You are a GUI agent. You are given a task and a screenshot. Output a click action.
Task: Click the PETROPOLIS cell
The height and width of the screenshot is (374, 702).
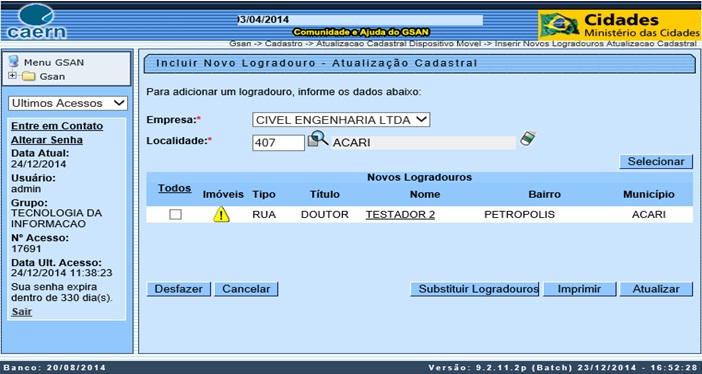click(x=519, y=215)
